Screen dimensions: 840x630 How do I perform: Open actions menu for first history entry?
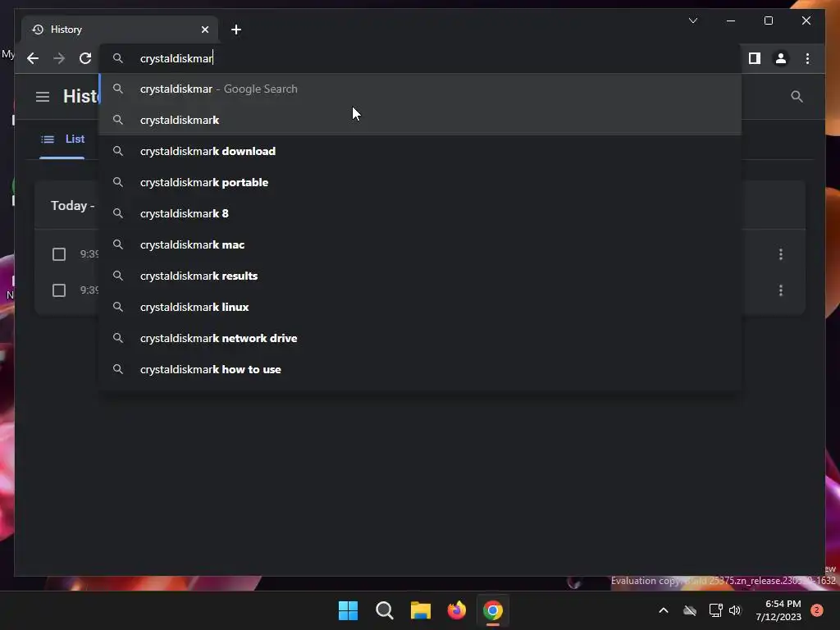(x=781, y=254)
